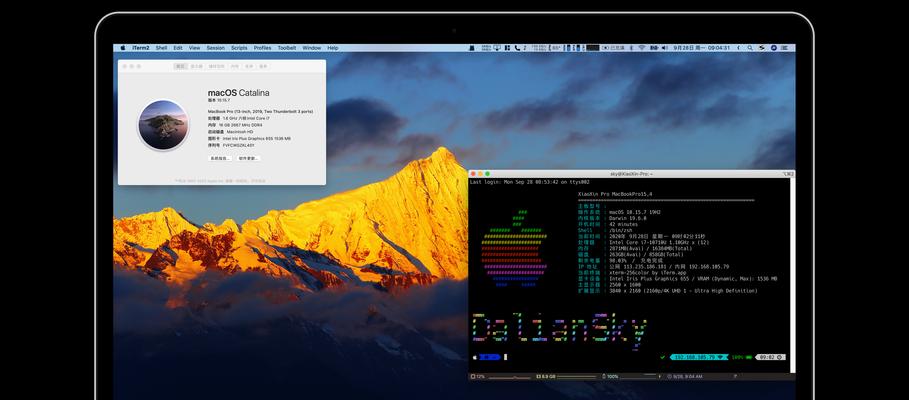Click the macOS Catalina island image

[163, 125]
